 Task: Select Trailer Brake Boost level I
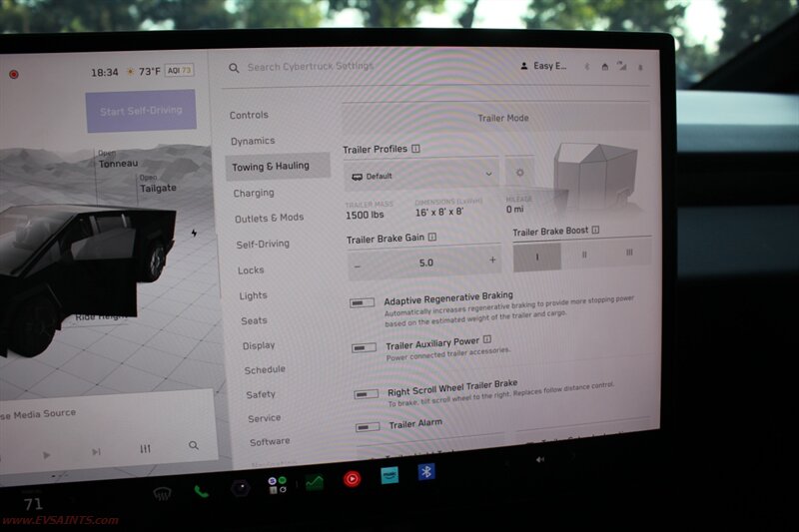tap(537, 258)
